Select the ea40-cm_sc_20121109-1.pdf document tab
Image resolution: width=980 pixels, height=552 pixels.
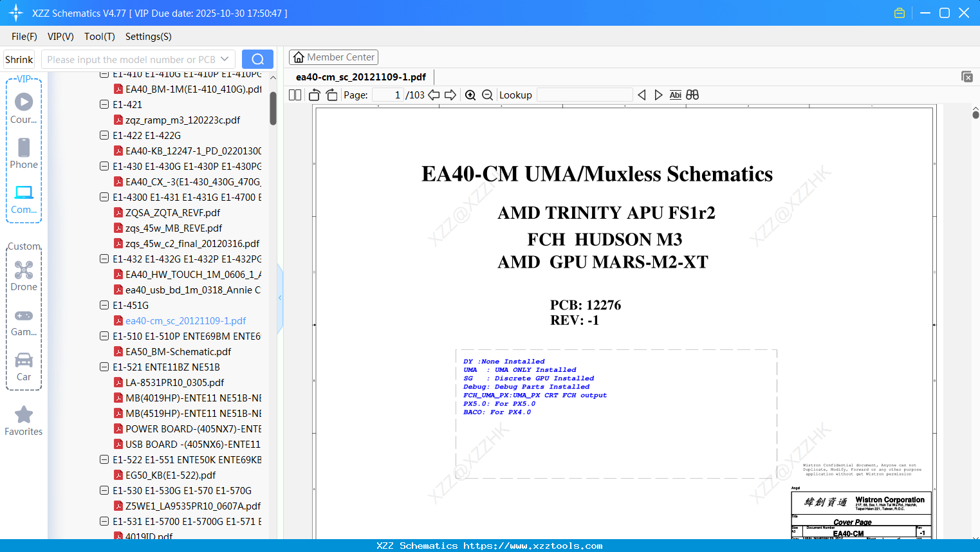coord(361,77)
